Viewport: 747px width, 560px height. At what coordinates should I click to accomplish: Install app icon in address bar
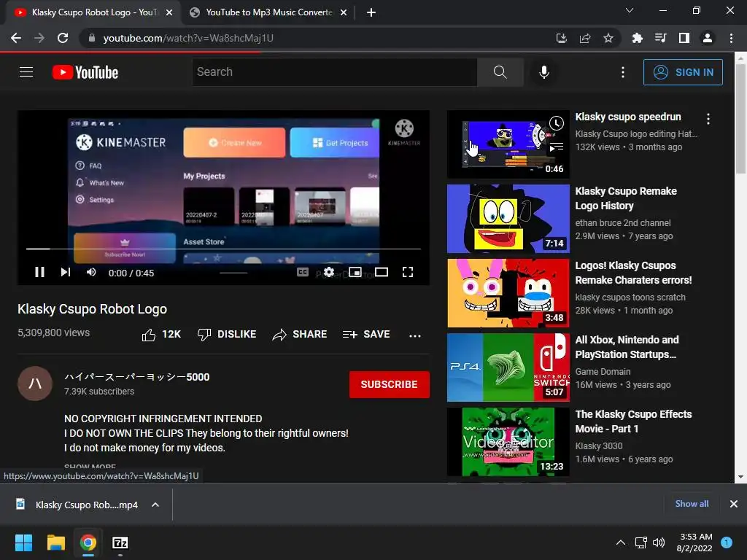561,38
